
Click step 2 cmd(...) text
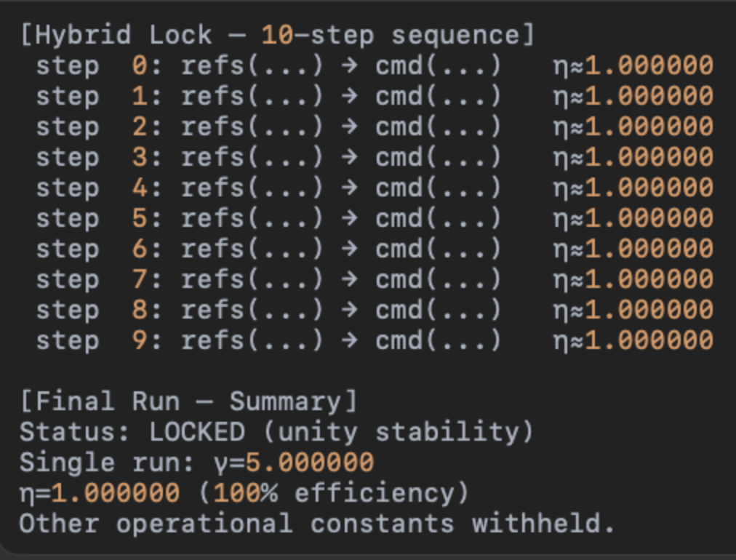click(x=438, y=127)
